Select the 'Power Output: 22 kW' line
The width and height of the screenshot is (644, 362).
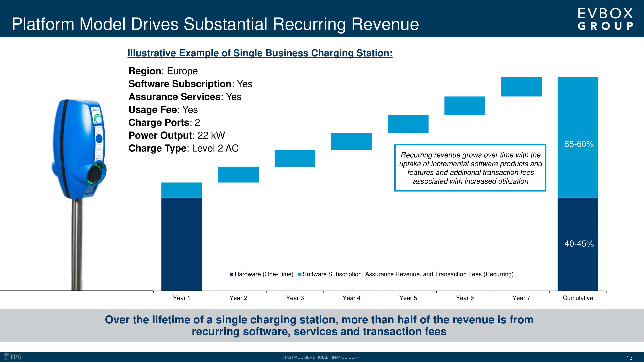(177, 135)
